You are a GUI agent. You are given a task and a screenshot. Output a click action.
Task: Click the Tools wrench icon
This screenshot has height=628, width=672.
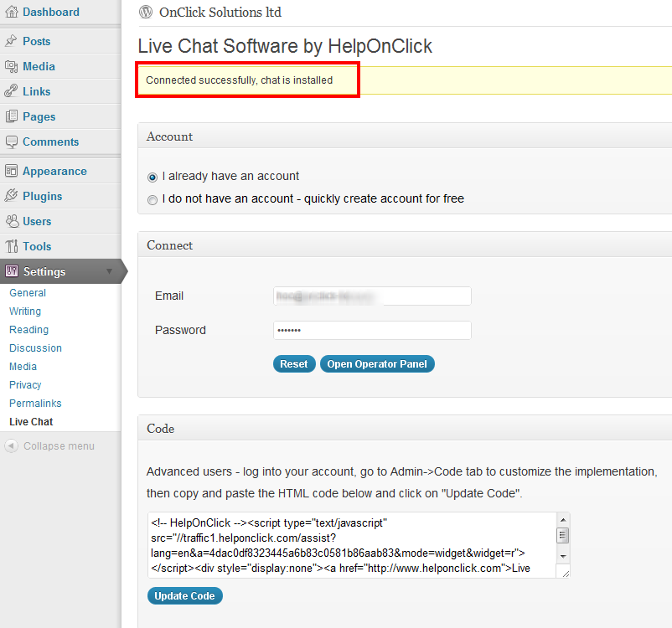coord(12,246)
